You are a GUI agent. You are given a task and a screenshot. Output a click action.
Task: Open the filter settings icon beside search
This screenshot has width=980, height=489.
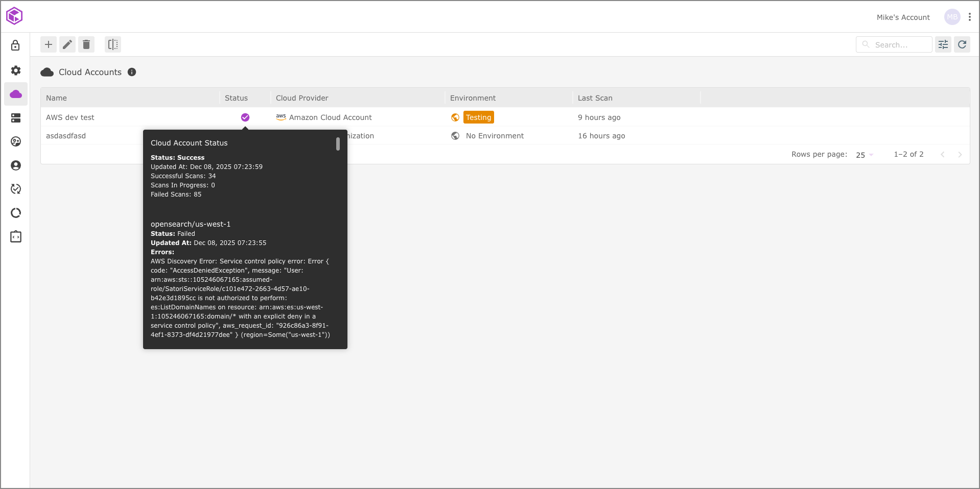tap(943, 44)
